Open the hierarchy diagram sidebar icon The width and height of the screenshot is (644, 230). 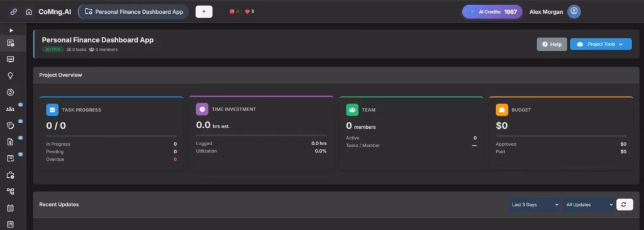pyautogui.click(x=11, y=192)
